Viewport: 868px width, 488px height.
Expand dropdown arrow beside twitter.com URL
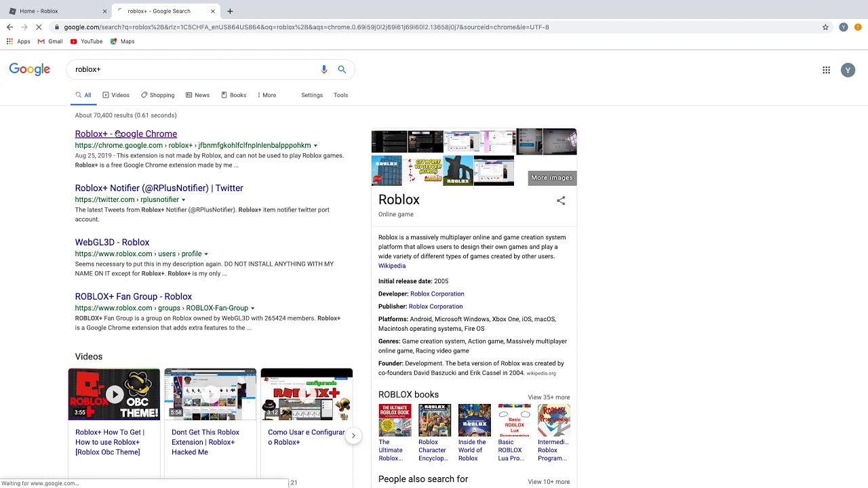(x=184, y=200)
